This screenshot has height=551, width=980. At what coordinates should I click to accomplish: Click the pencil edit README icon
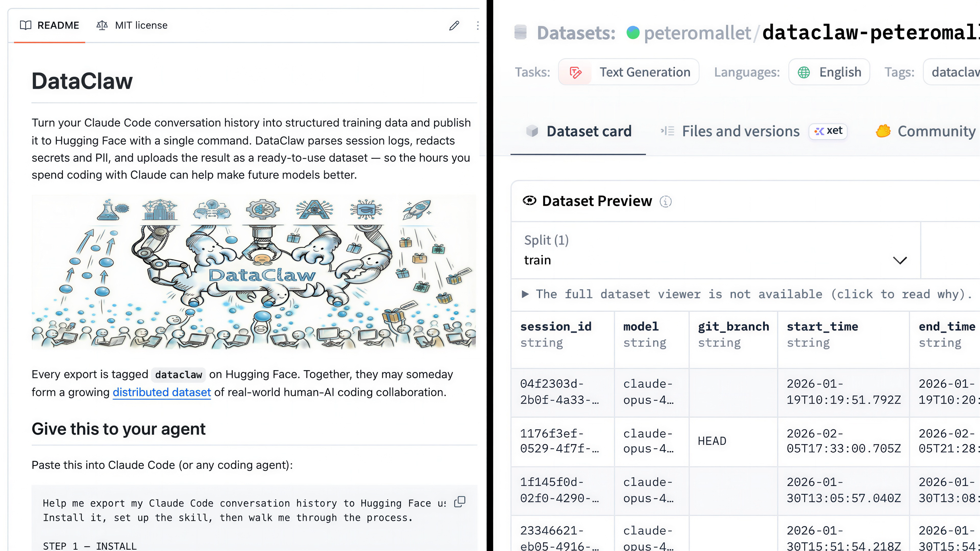click(454, 26)
